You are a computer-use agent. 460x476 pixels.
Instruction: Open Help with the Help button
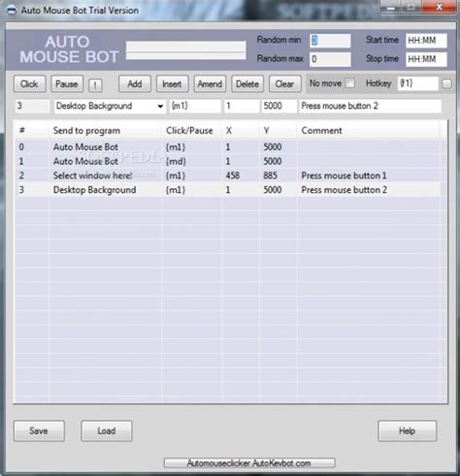coord(407,431)
